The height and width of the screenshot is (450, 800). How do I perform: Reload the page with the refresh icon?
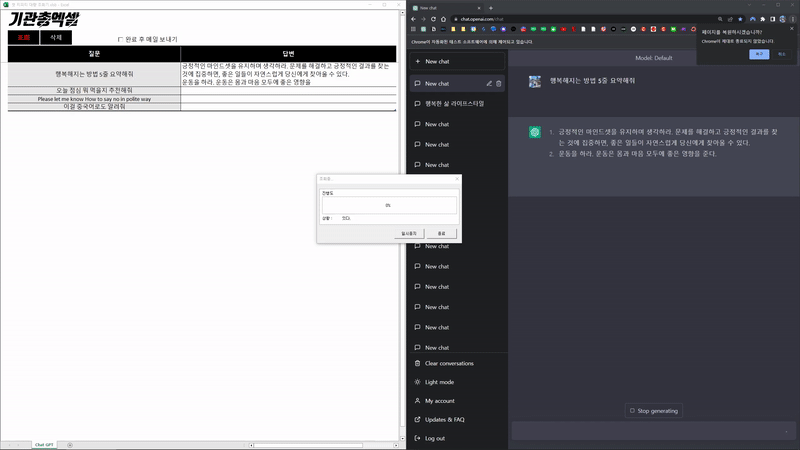pyautogui.click(x=433, y=19)
